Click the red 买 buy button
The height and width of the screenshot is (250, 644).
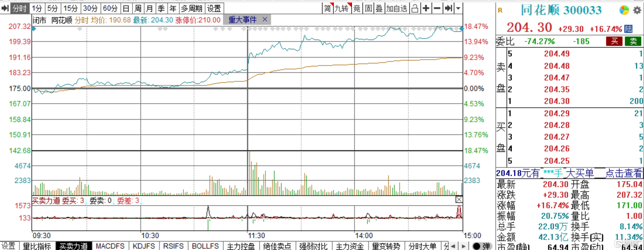(x=614, y=41)
